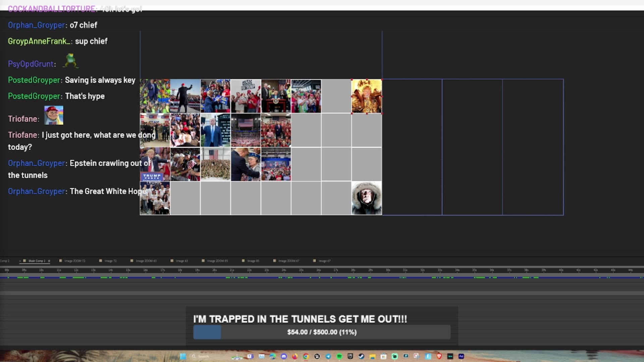This screenshot has height=362, width=644.
Task: Open Discord from the taskbar
Action: 283,356
